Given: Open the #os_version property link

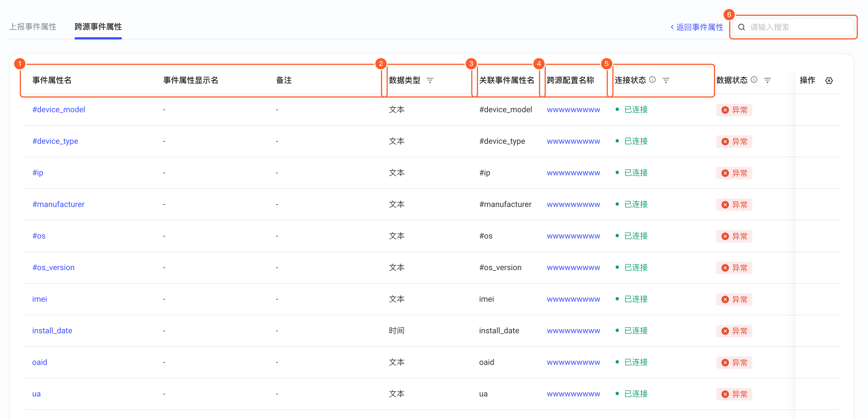Looking at the screenshot, I should point(54,267).
